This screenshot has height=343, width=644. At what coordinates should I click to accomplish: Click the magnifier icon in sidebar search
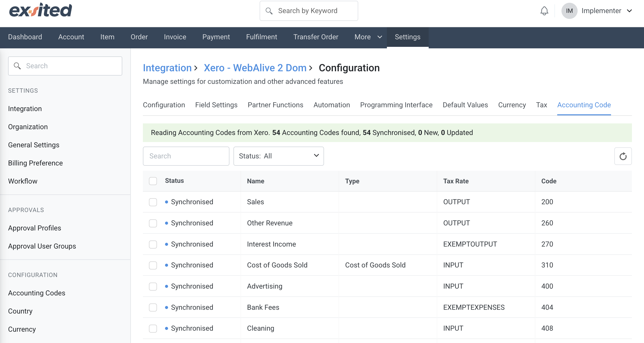17,66
